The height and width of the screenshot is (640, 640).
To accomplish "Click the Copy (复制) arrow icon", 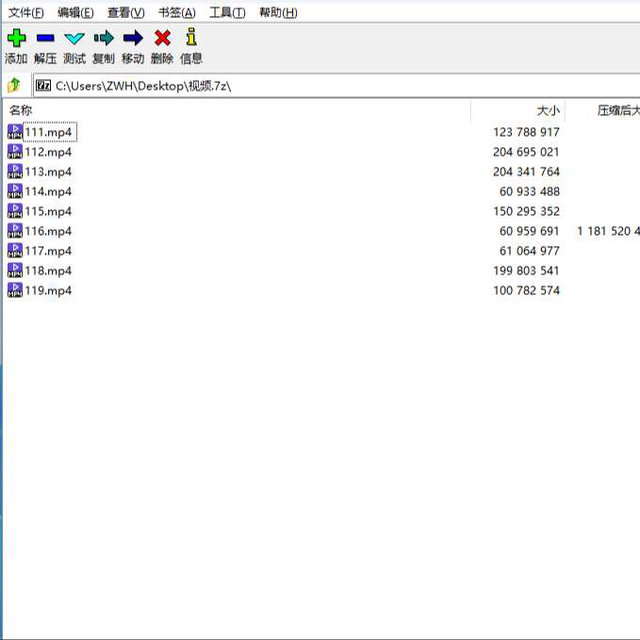I will (104, 38).
